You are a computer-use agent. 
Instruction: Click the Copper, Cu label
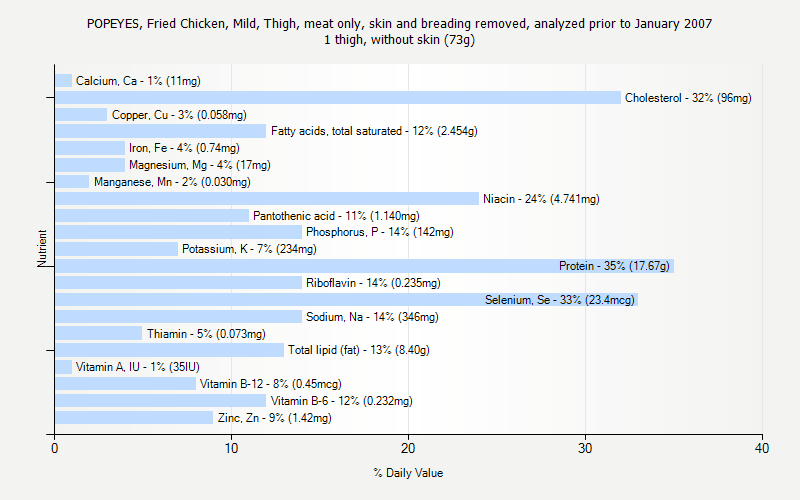[179, 115]
